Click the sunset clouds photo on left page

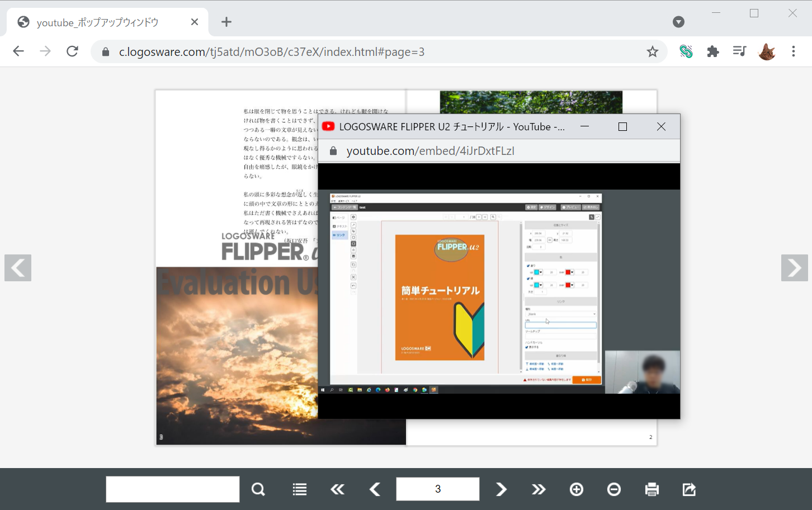(237, 356)
